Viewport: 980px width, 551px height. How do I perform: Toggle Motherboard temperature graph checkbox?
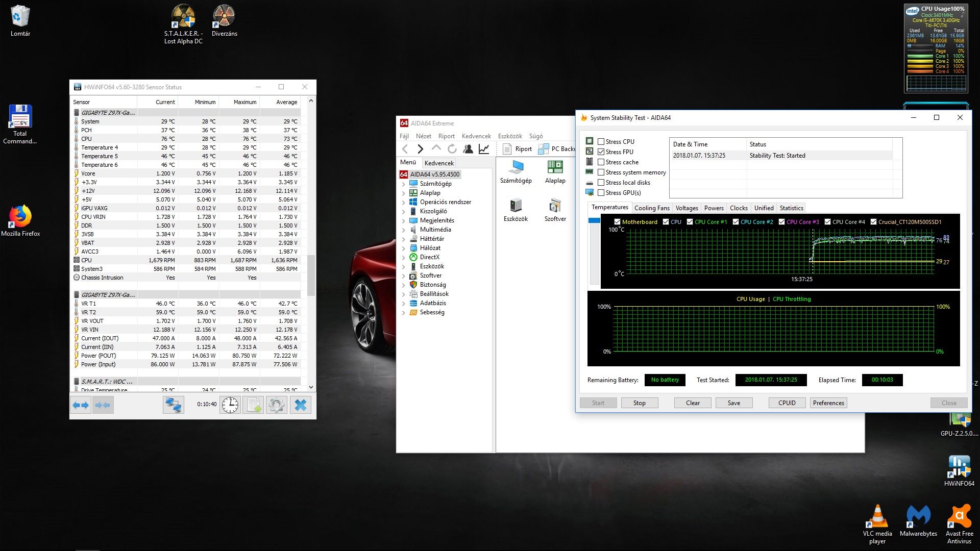(x=617, y=222)
